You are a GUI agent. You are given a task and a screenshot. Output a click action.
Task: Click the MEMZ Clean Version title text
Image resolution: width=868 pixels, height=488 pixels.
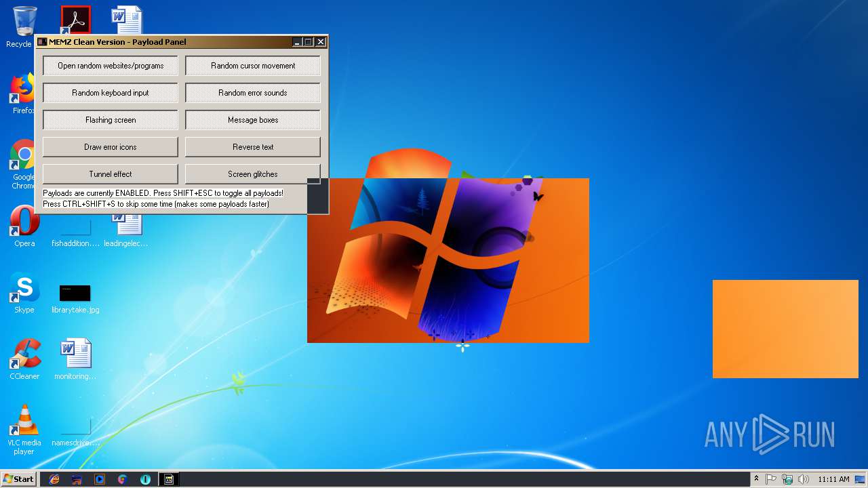pyautogui.click(x=117, y=42)
